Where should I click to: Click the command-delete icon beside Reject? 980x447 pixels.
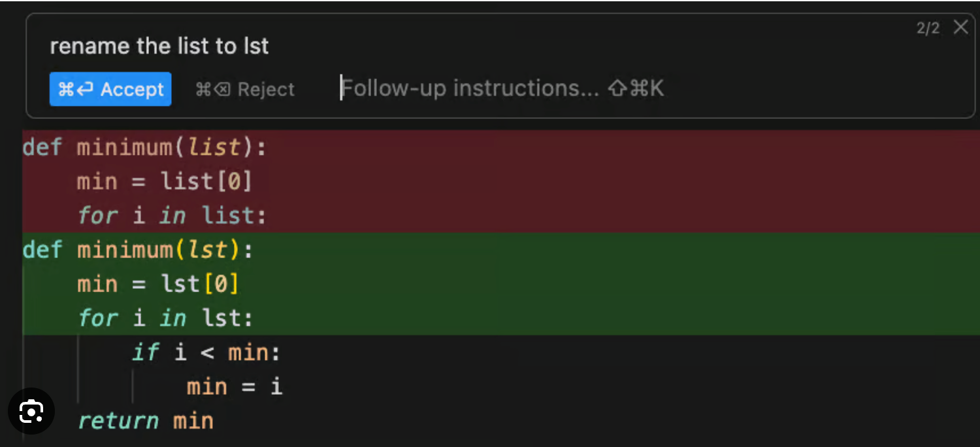pos(213,90)
